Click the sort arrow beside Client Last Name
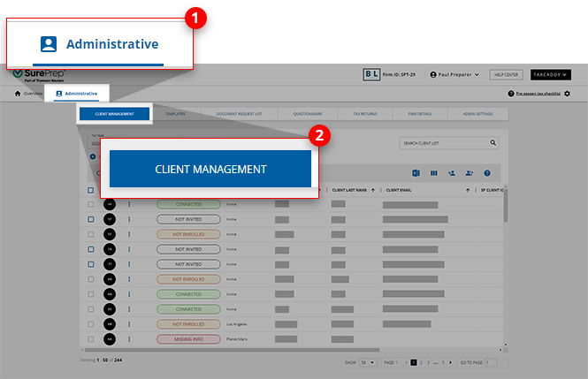Image resolution: width=588 pixels, height=379 pixels. point(372,190)
